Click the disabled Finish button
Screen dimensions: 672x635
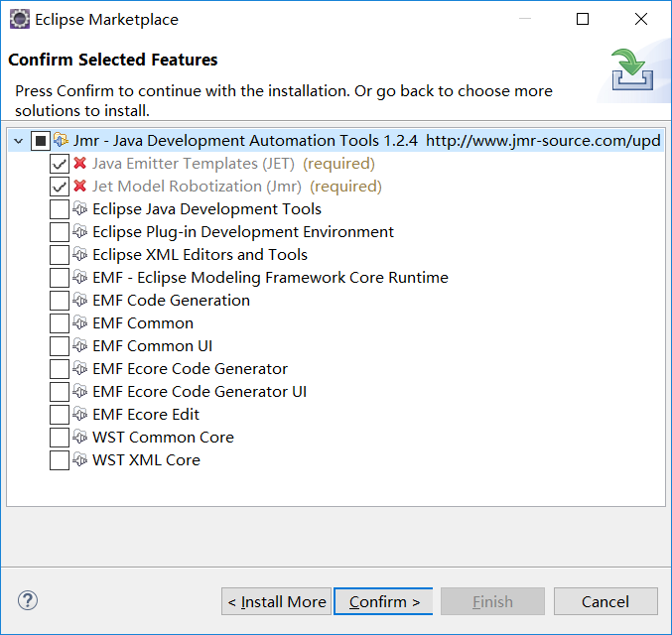(x=493, y=601)
